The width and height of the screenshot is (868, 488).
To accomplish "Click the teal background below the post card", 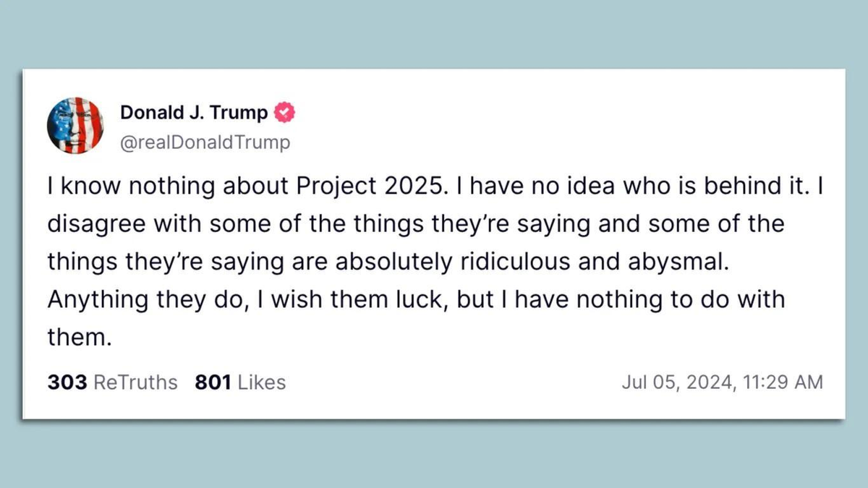I will (x=434, y=454).
